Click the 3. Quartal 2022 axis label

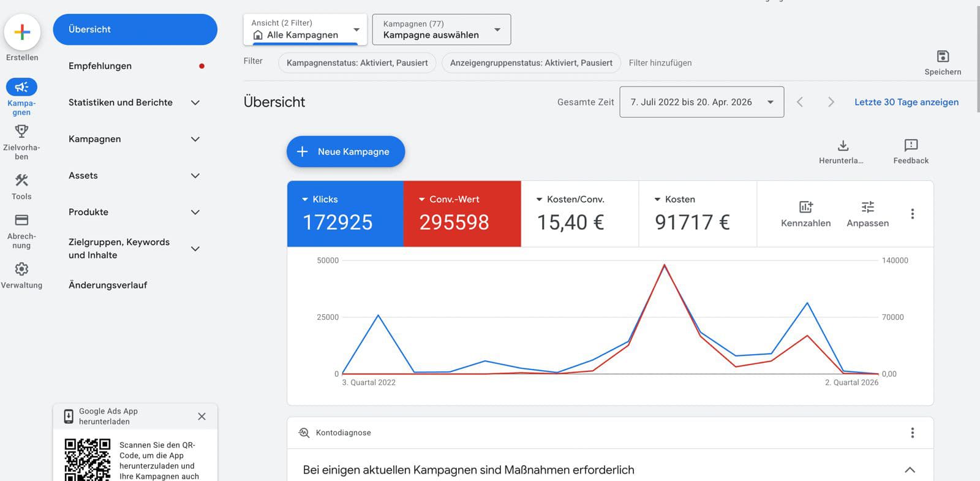point(369,382)
